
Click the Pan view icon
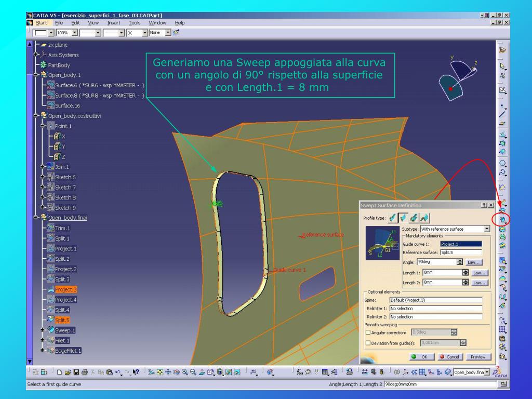(x=168, y=372)
